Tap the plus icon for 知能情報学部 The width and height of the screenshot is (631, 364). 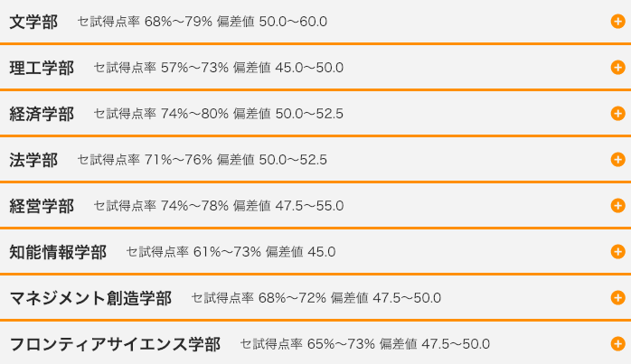(617, 251)
